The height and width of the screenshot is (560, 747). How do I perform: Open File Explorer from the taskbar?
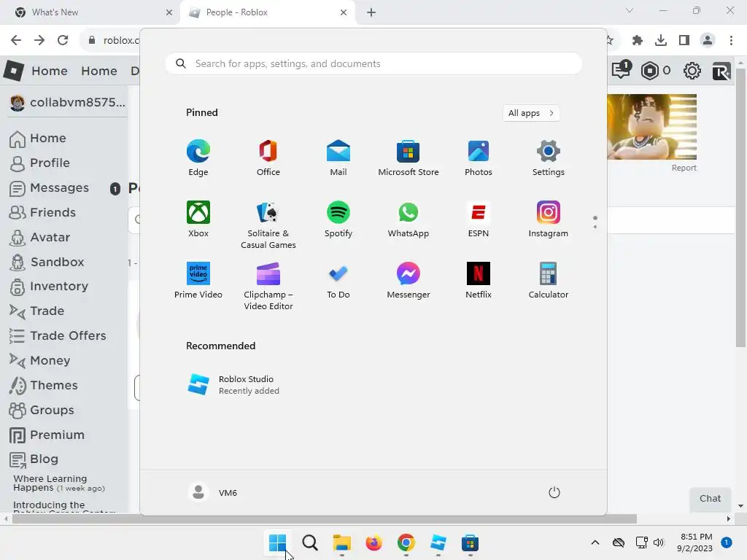(x=341, y=542)
